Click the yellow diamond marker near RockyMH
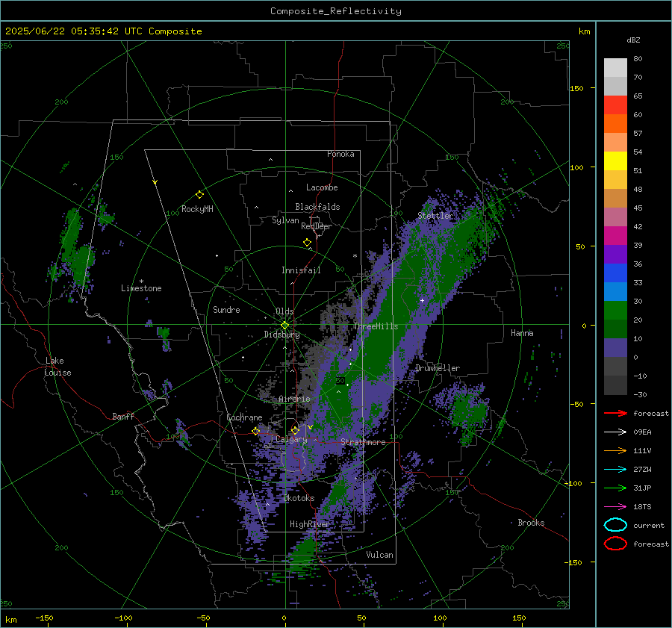The width and height of the screenshot is (672, 628). [199, 195]
